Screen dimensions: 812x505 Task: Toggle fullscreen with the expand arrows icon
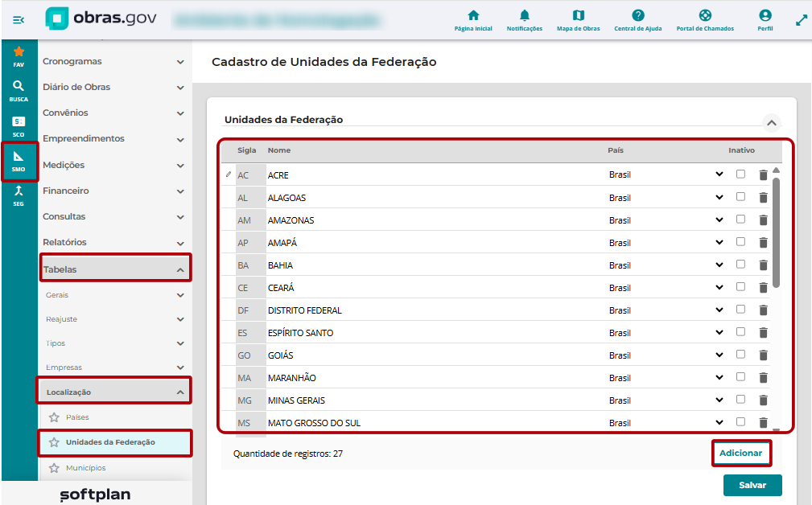pyautogui.click(x=801, y=20)
